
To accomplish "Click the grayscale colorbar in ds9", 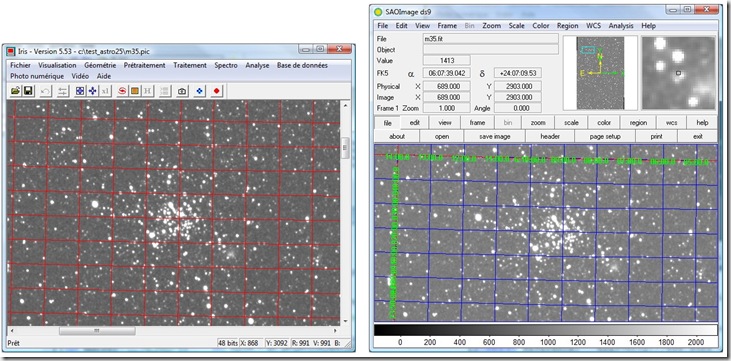I will pyautogui.click(x=545, y=330).
